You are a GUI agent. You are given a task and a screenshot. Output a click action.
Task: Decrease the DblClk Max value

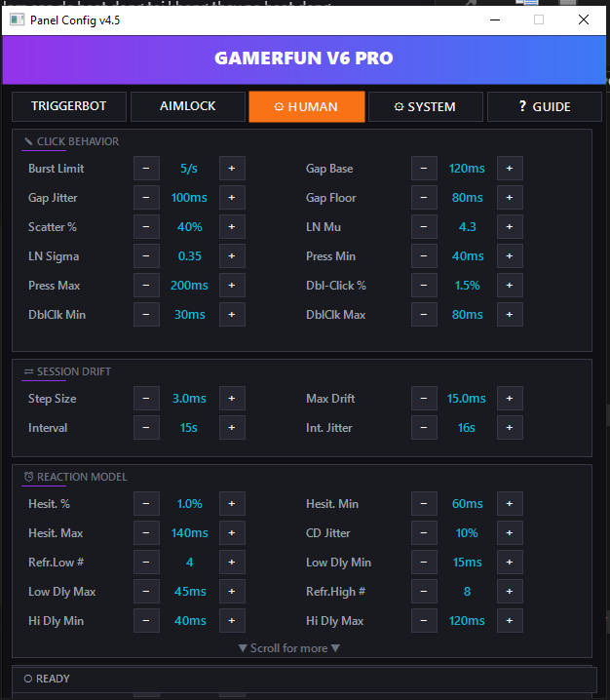pos(424,314)
